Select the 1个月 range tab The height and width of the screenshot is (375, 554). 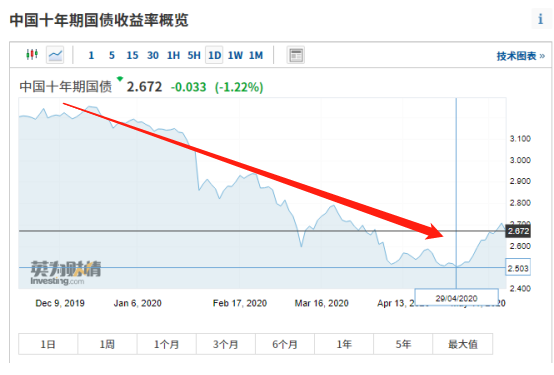166,344
